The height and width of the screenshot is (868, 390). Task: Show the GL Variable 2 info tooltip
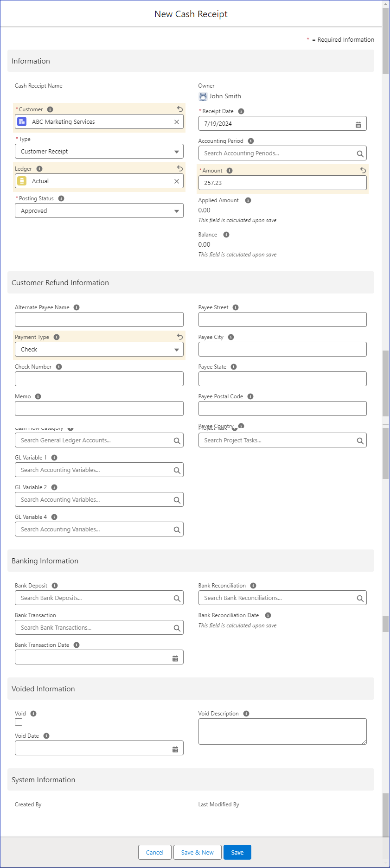coord(54,487)
